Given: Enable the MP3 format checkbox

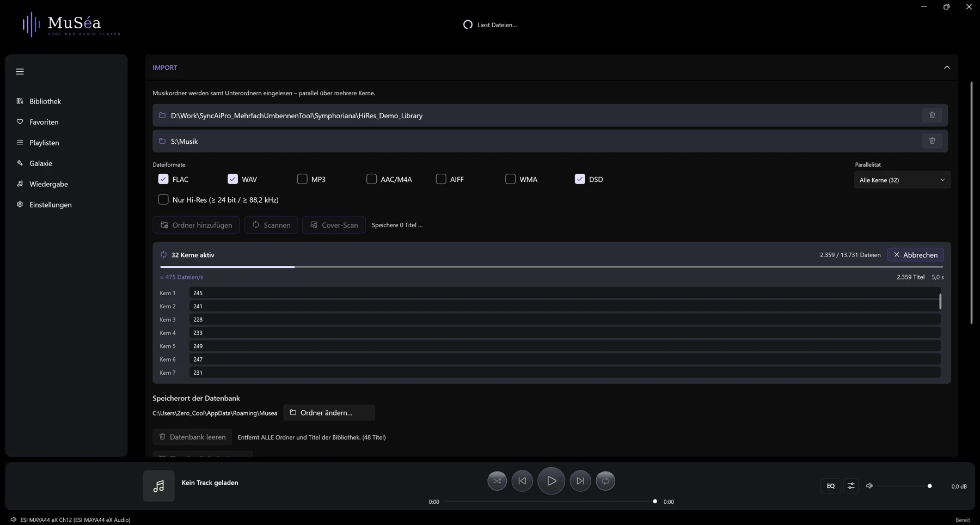Looking at the screenshot, I should [x=302, y=179].
